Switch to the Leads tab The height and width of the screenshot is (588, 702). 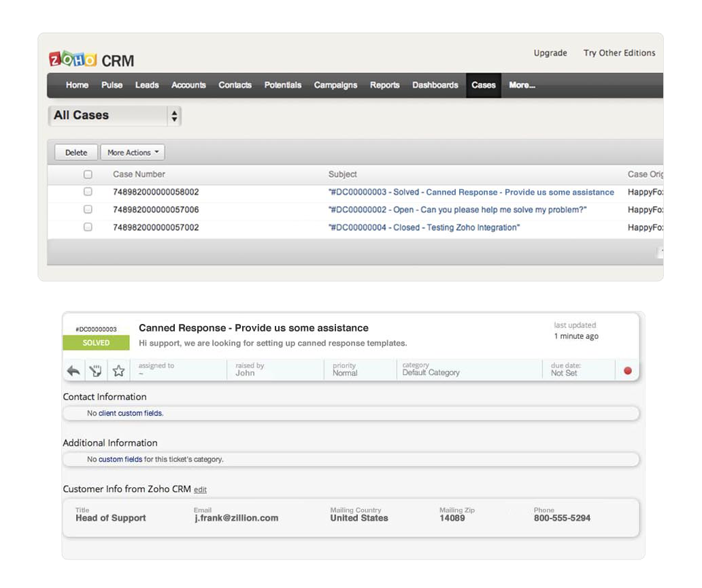pos(147,85)
